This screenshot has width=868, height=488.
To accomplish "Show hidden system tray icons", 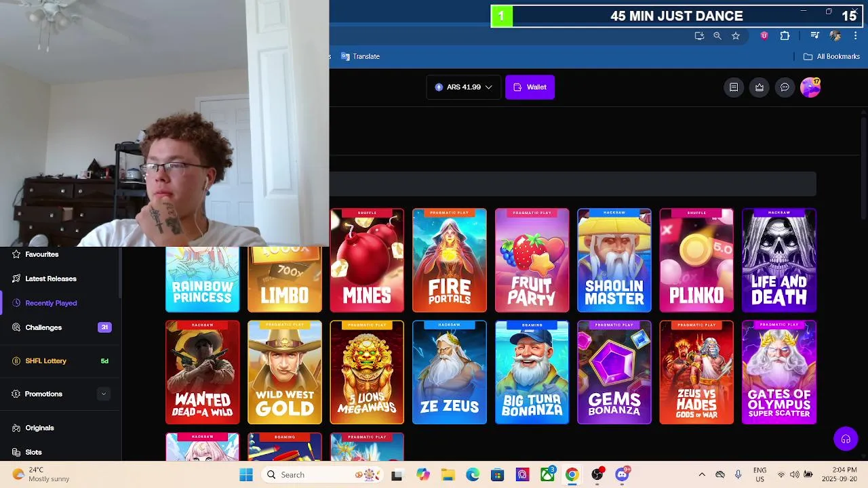I will point(702,474).
